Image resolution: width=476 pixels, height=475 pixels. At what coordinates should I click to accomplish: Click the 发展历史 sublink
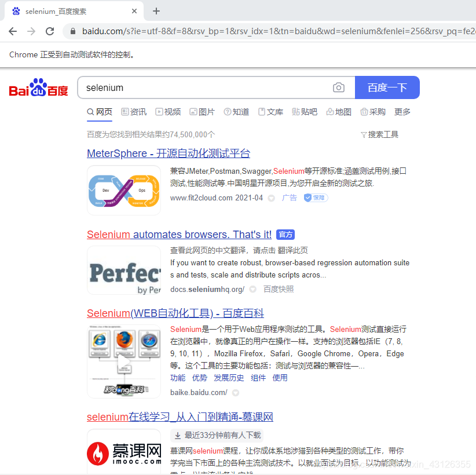[x=229, y=378]
